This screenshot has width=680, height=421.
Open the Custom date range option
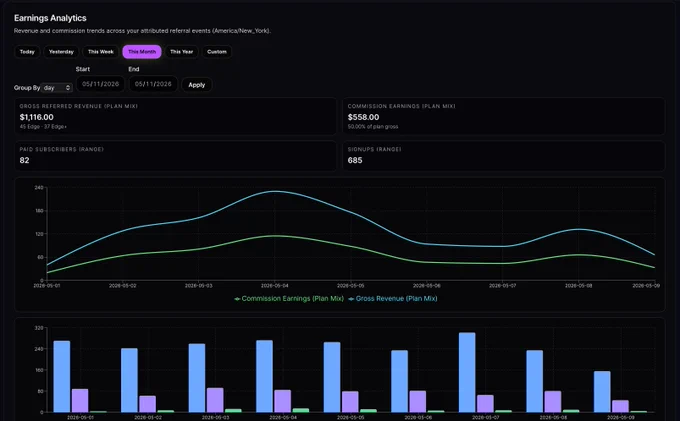[217, 52]
